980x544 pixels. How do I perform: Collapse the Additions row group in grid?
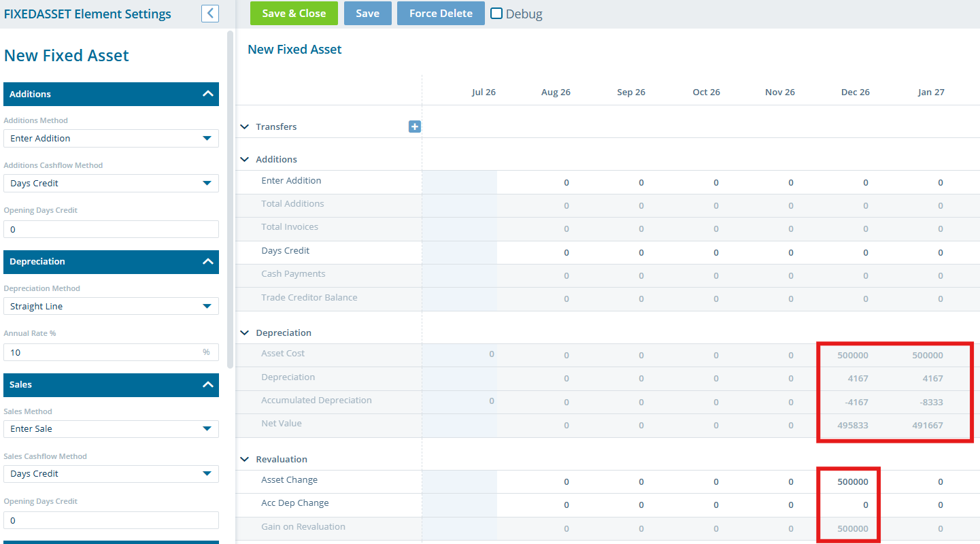pyautogui.click(x=245, y=160)
